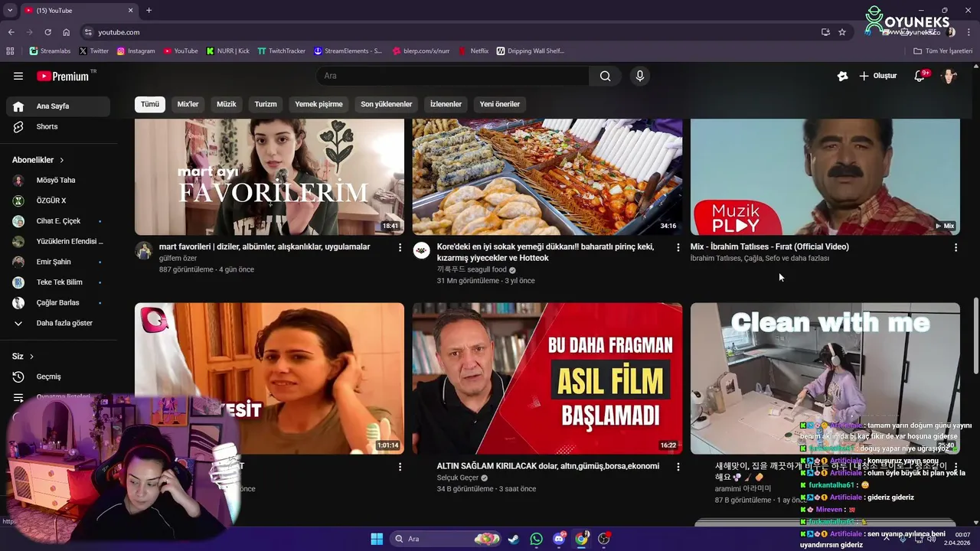The image size is (980, 551).
Task: Open Shorts from the sidebar
Action: pos(58,126)
